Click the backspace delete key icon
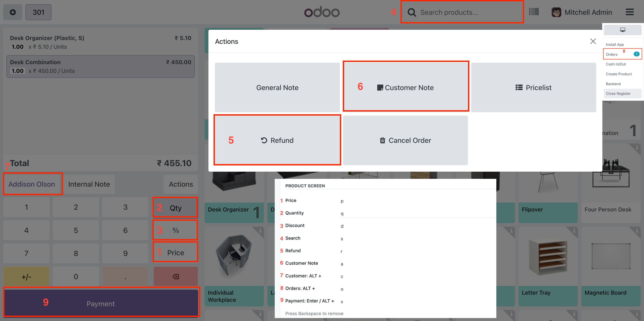The width and height of the screenshot is (644, 321). click(x=176, y=277)
